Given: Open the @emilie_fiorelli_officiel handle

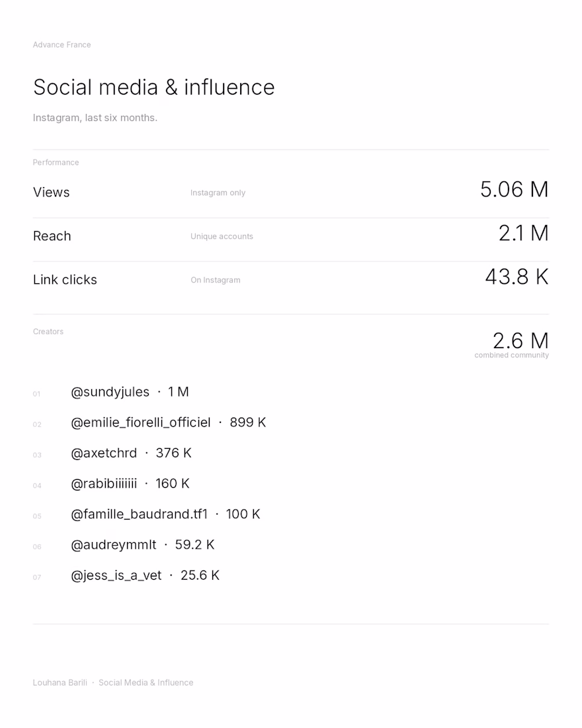Looking at the screenshot, I should [141, 422].
